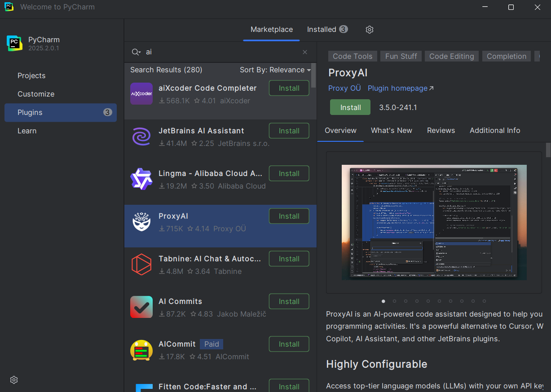Image resolution: width=551 pixels, height=392 pixels.
Task: Select the Tabnine: AI Chat row title
Action: click(210, 259)
